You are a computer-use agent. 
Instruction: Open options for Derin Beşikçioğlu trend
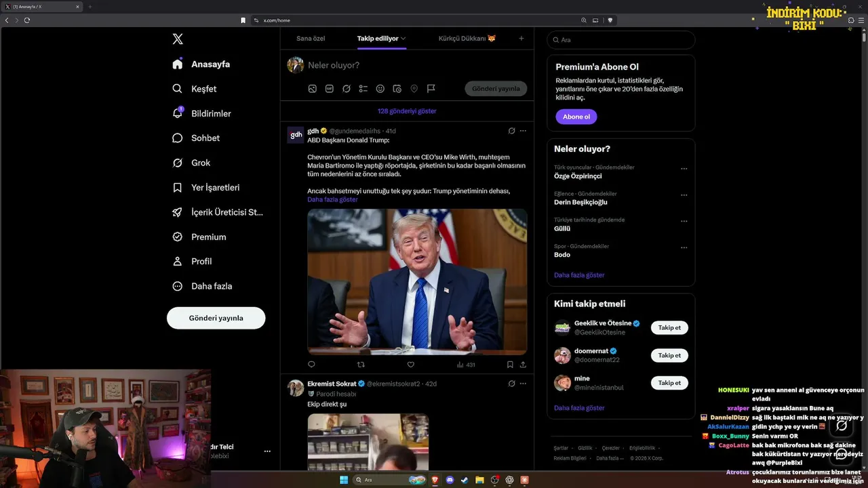[684, 195]
